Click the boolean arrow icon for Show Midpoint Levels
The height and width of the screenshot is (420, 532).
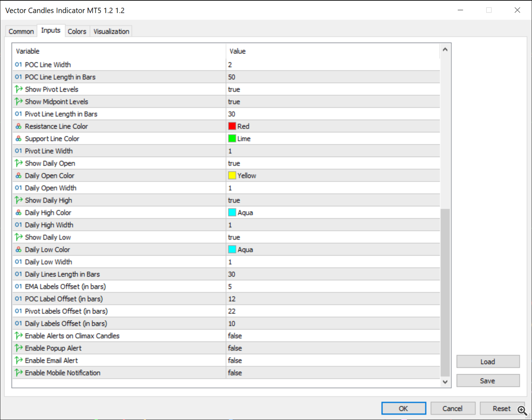(18, 101)
